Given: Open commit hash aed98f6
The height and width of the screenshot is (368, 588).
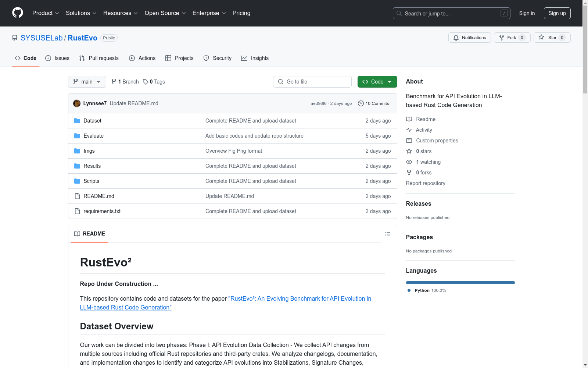Looking at the screenshot, I should point(318,103).
